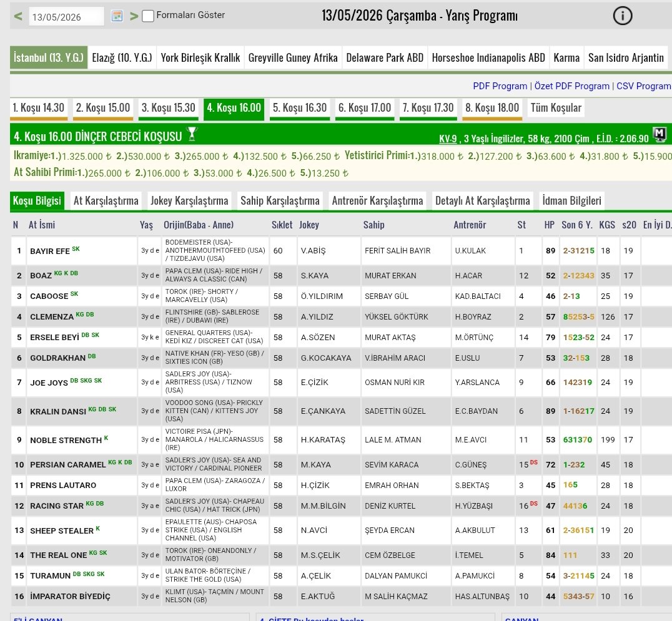672x621 pixels.
Task: Select 1. Koşu 14.30 race tab
Action: pos(39,108)
